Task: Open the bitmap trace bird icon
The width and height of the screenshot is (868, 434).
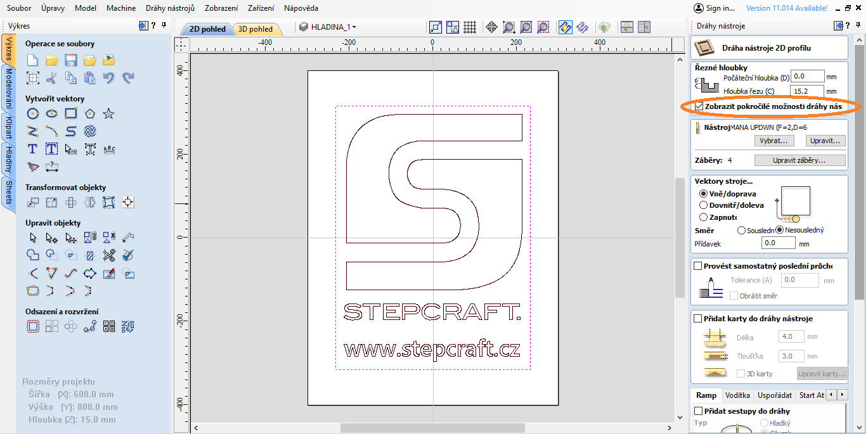Action: (33, 167)
